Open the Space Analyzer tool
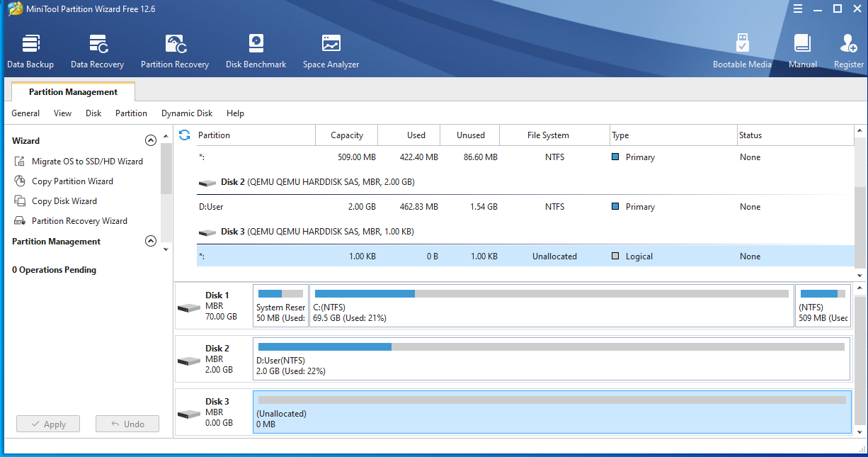The height and width of the screenshot is (457, 868). (x=331, y=52)
